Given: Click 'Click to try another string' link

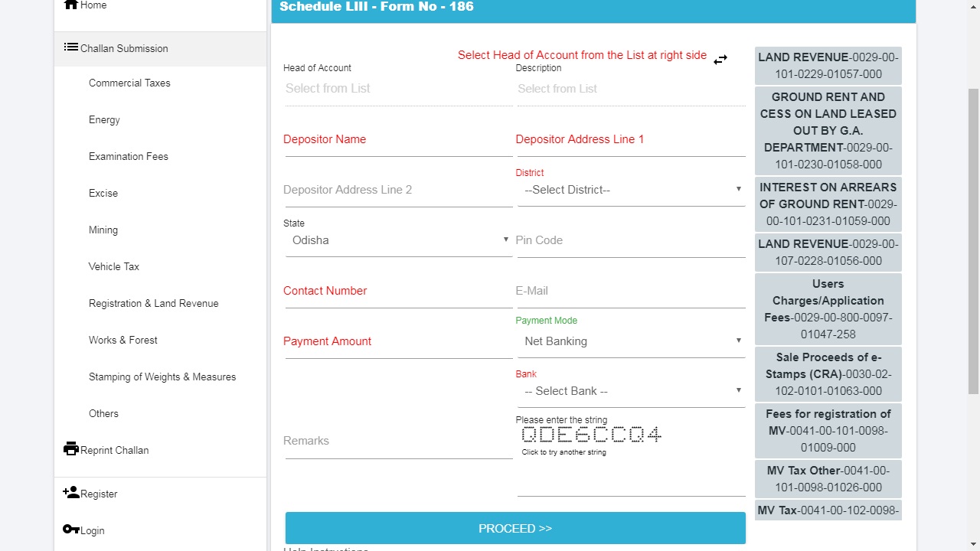Looking at the screenshot, I should 563,452.
